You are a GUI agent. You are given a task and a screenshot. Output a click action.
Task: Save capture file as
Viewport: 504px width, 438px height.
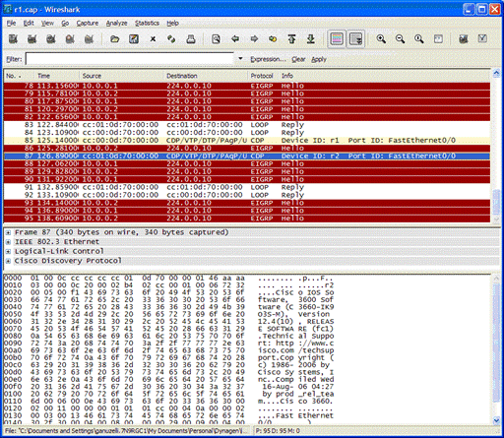tap(134, 39)
